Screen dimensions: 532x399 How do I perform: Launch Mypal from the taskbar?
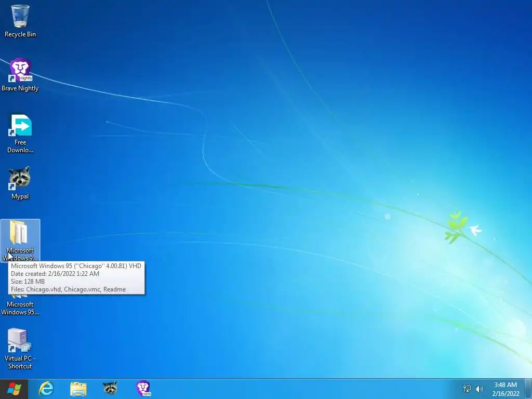pos(110,389)
